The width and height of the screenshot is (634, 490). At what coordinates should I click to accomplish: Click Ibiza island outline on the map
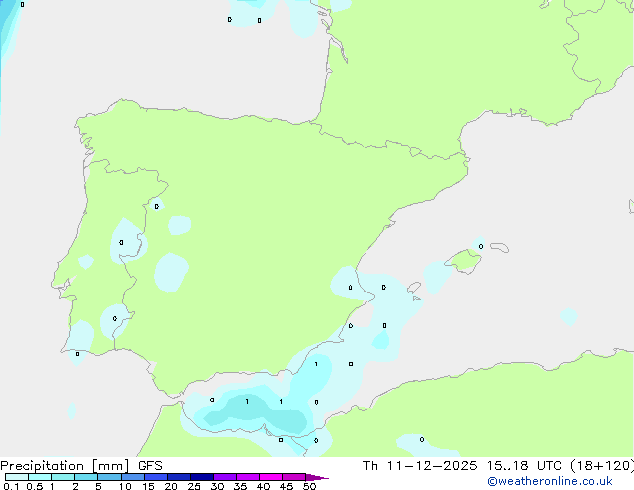(414, 288)
